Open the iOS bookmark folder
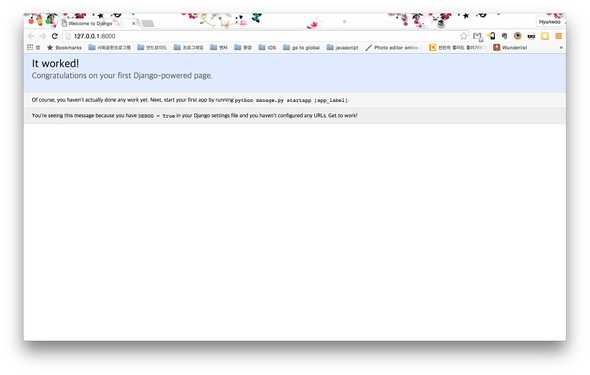590x375 pixels. [x=268, y=47]
